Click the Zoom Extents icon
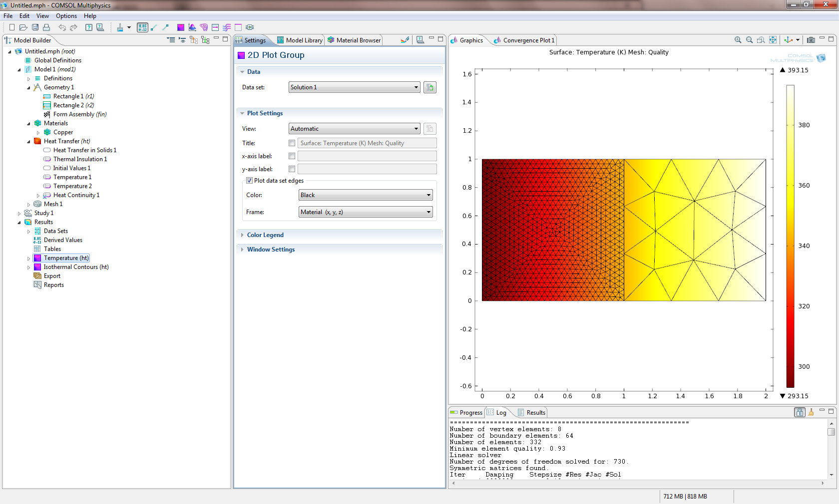Image resolution: width=839 pixels, height=504 pixels. click(773, 40)
